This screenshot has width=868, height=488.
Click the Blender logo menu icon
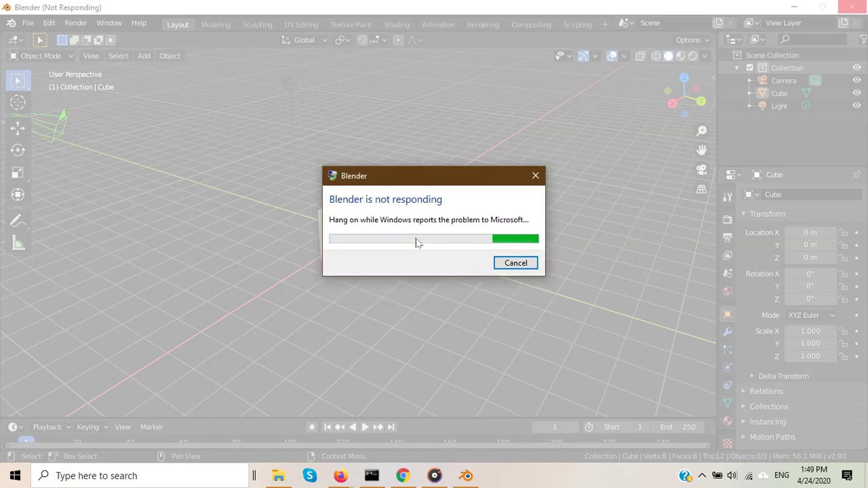(x=12, y=23)
